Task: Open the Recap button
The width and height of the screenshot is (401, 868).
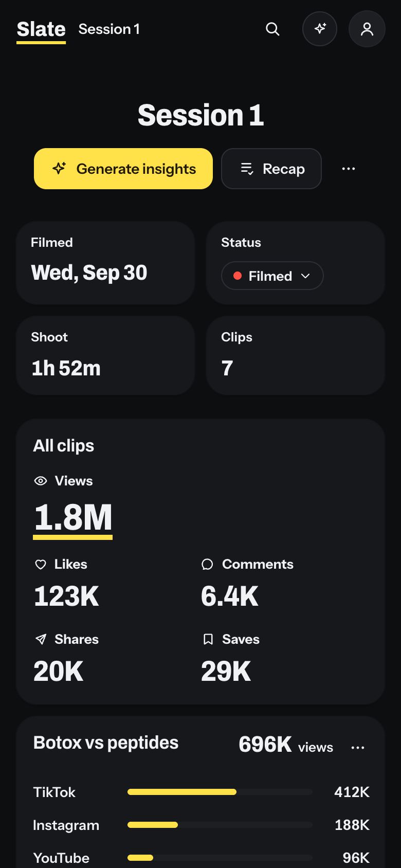Action: tap(271, 169)
